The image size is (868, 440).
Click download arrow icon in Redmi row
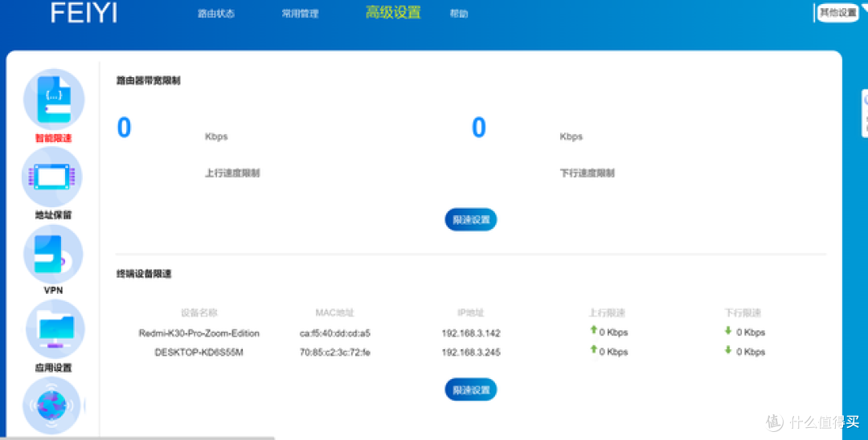(728, 331)
